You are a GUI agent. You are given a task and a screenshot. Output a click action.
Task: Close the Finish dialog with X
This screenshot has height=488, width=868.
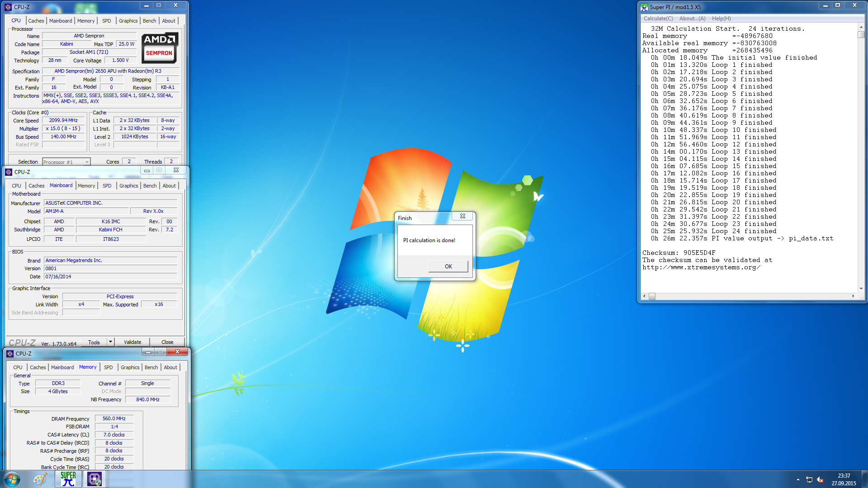[462, 216]
